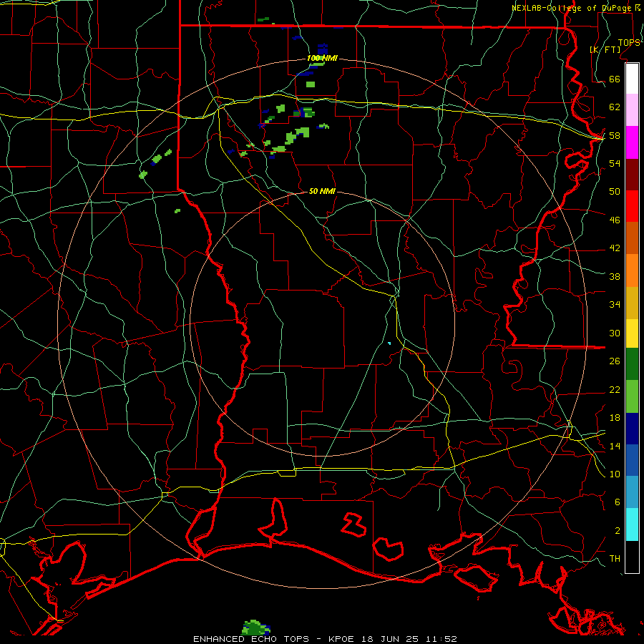Click the "54" legend value
The height and width of the screenshot is (644, 644).
coord(615,163)
